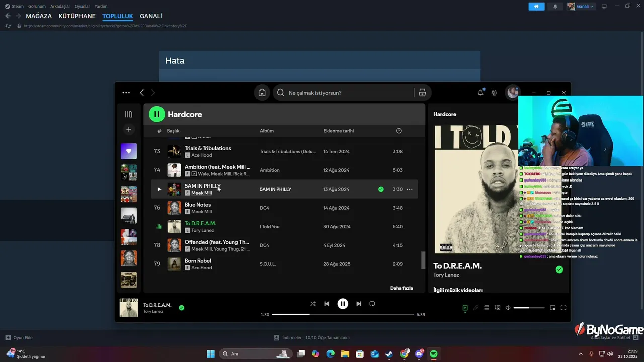Click Steam's announcements megaphone button
This screenshot has height=362, width=644.
pos(536,6)
